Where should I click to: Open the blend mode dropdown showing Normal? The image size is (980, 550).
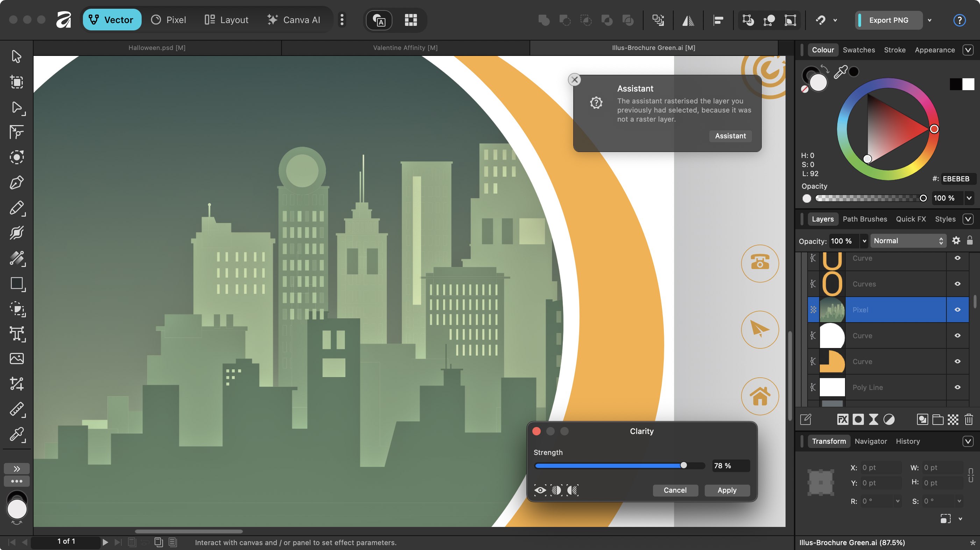[x=909, y=241]
